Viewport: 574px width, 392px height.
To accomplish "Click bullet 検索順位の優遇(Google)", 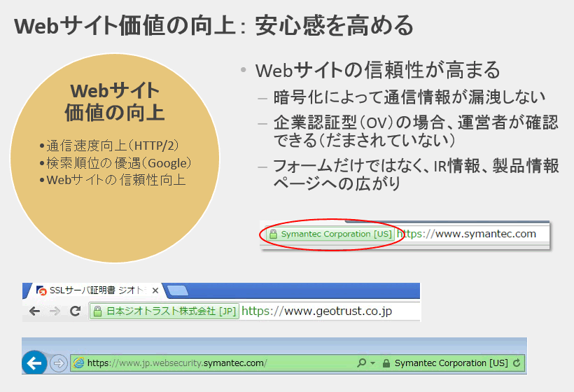I will (115, 163).
